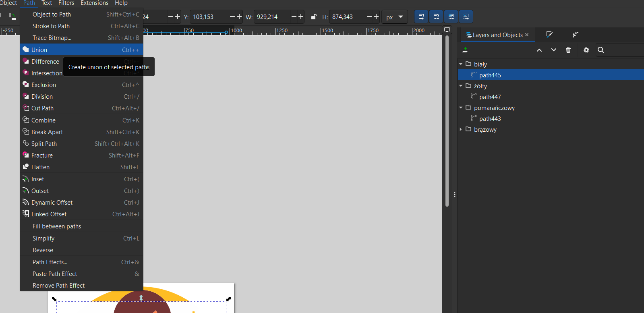Choose Combine from Path menu
The image size is (644, 313).
coord(81,120)
